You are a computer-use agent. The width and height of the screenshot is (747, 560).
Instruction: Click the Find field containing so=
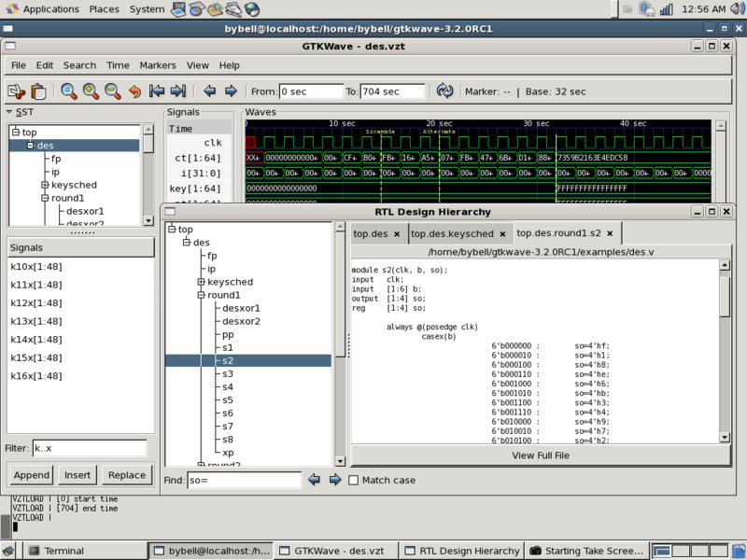click(x=244, y=480)
